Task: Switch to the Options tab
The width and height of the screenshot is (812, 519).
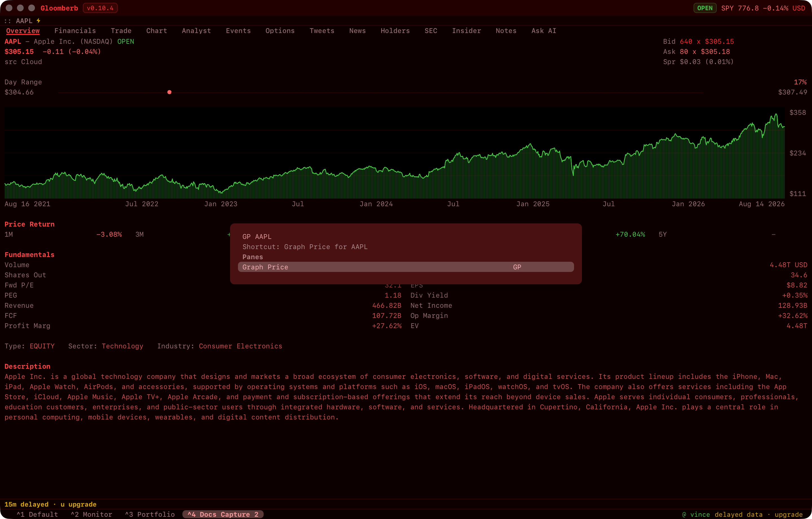Action: pyautogui.click(x=280, y=31)
